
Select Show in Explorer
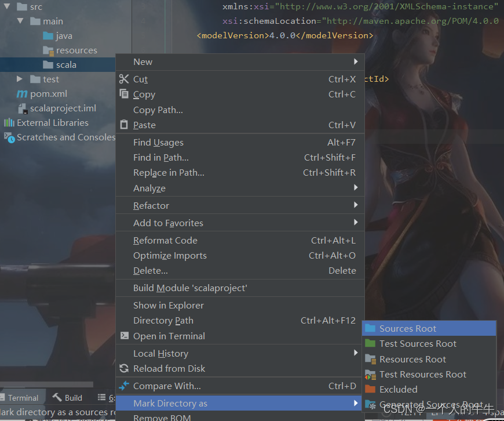[240, 306]
